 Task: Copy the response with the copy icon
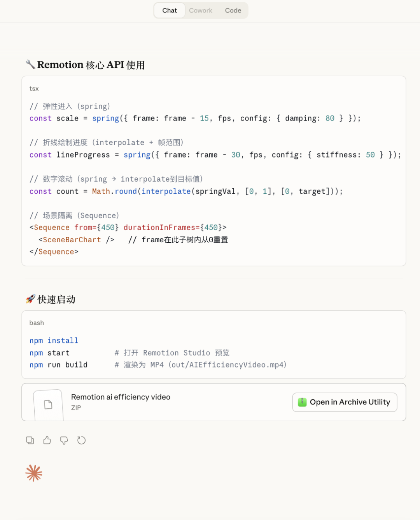[x=30, y=440]
